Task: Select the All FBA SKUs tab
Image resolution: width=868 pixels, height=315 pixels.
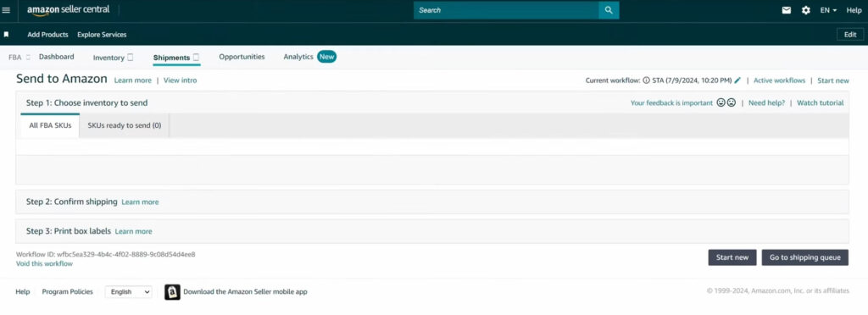Action: (50, 125)
